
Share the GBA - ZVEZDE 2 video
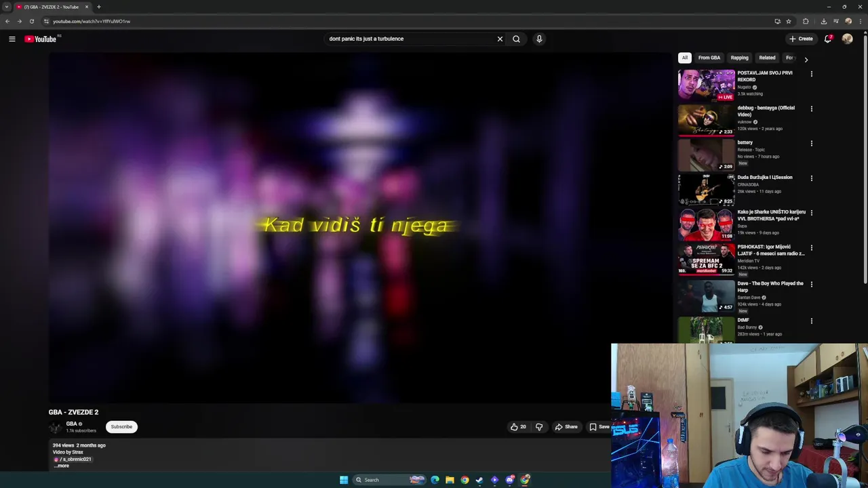coord(566,427)
